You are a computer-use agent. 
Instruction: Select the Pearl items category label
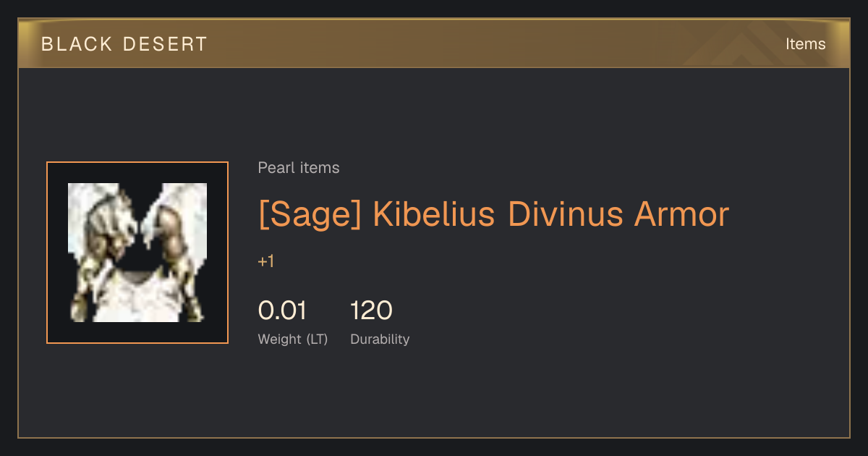(x=299, y=168)
